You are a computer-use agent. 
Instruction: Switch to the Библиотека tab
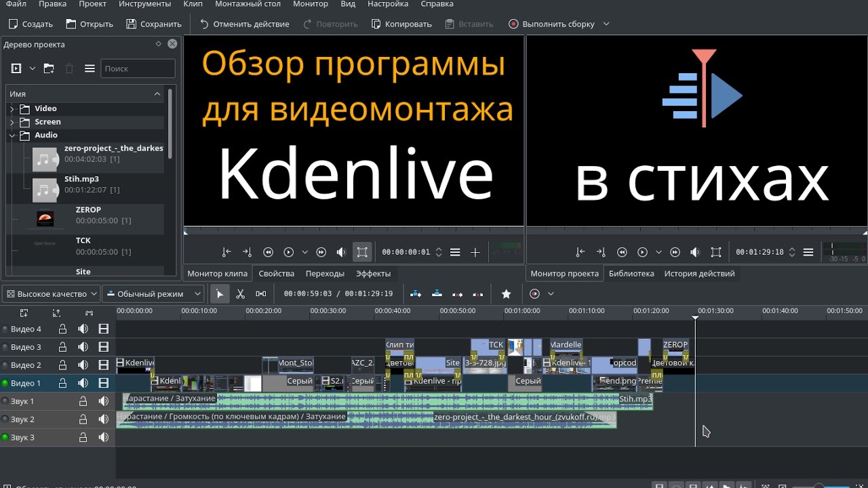click(631, 273)
